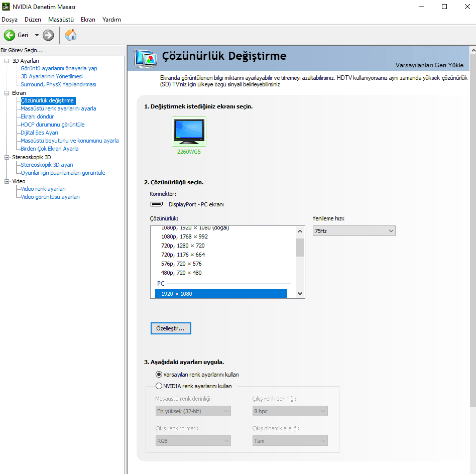Collapse the 3D Ayarları tree node

[x=7, y=61]
